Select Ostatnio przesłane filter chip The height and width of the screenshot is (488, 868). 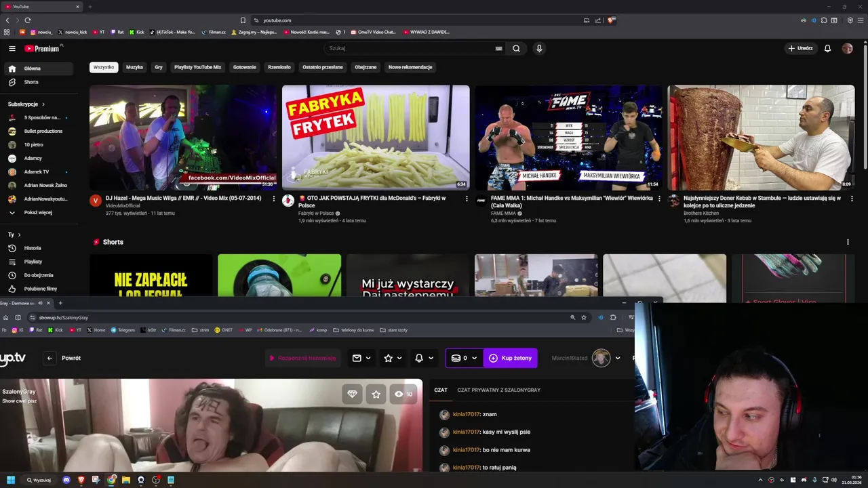pyautogui.click(x=323, y=67)
